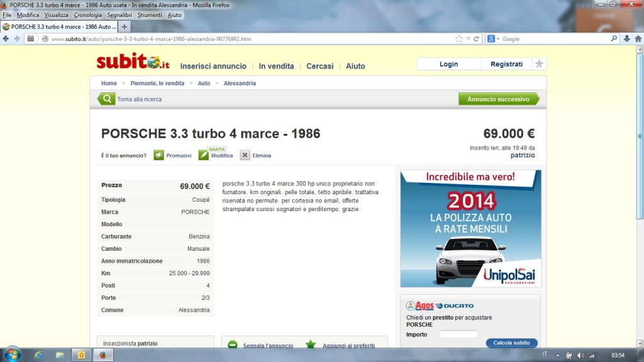Open the In vendita navigation link
644x362 pixels.
pyautogui.click(x=277, y=66)
